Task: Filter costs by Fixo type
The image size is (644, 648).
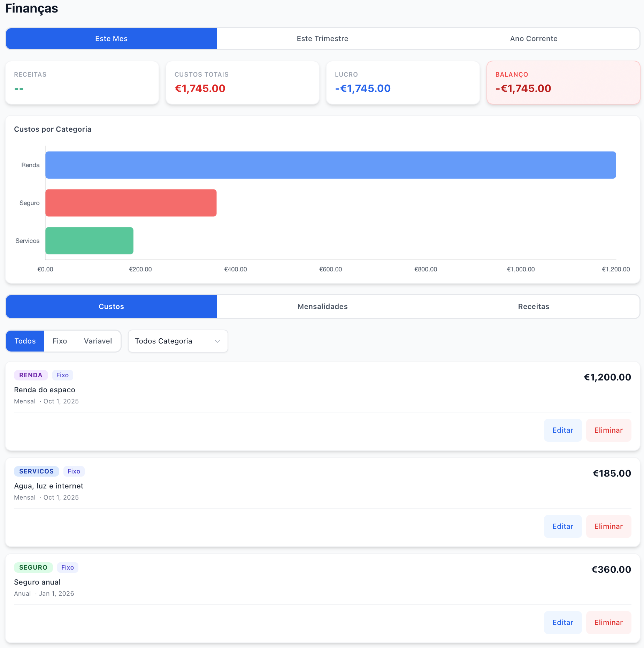Action: tap(60, 341)
